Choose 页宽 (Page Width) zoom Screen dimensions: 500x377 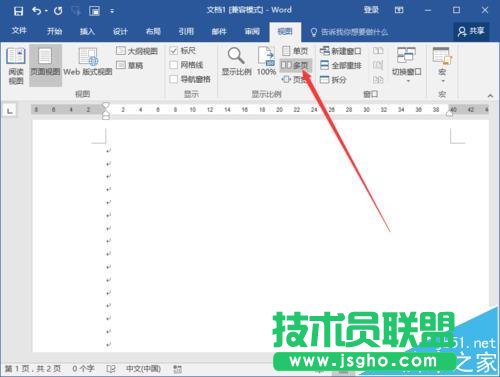295,80
